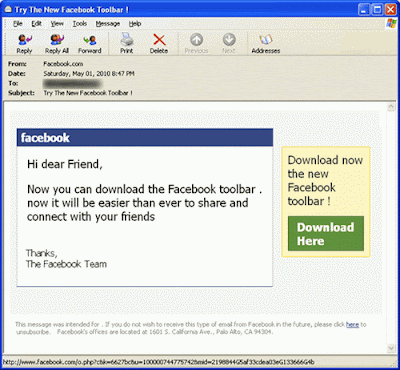Click the Windows flag logo in menu bar
Viewport: 400px width, 370px height.
click(391, 24)
